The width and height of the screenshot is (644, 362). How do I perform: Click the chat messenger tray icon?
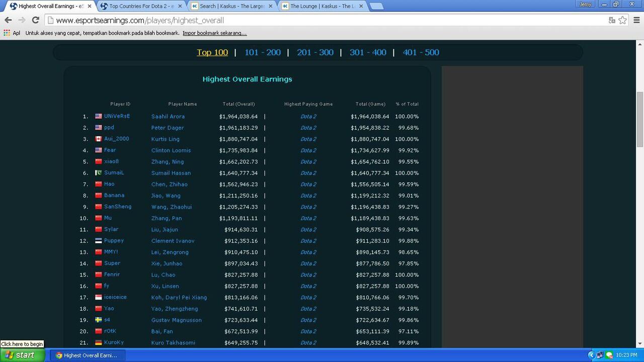coord(609,355)
